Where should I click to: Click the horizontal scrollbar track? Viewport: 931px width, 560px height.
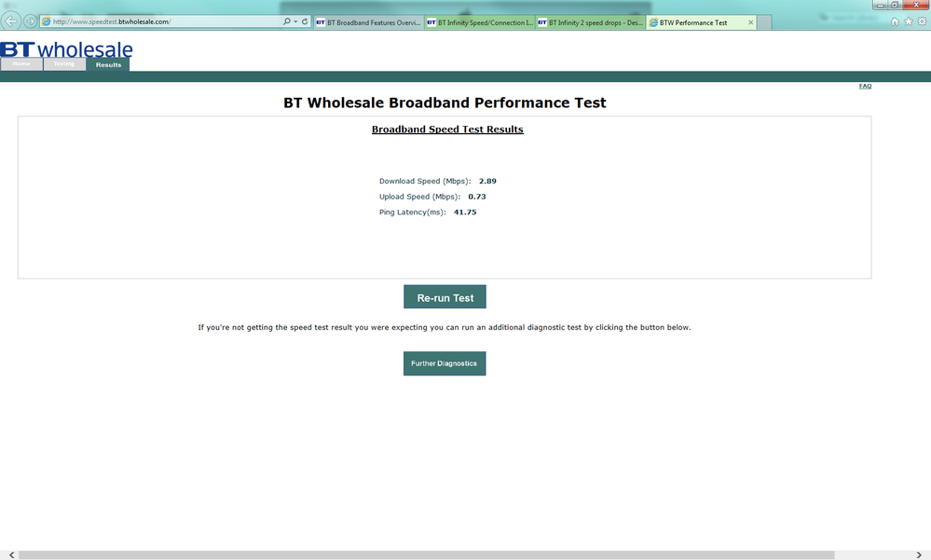(x=464, y=554)
